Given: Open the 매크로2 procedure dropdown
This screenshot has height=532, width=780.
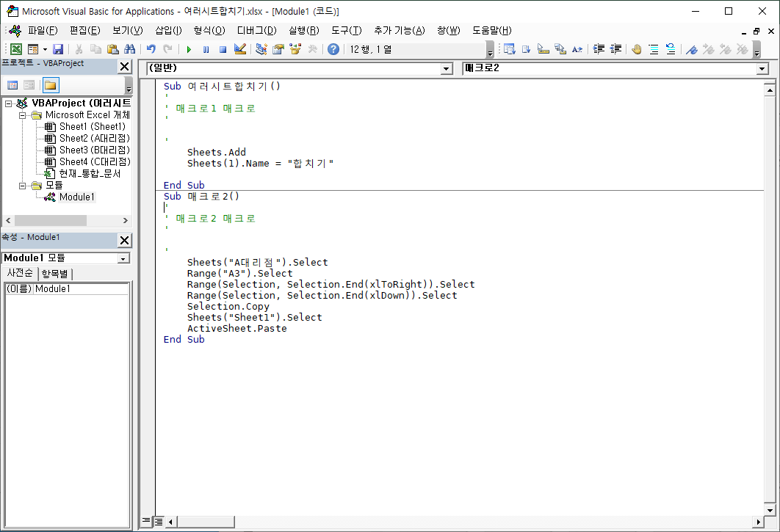Looking at the screenshot, I should 762,69.
